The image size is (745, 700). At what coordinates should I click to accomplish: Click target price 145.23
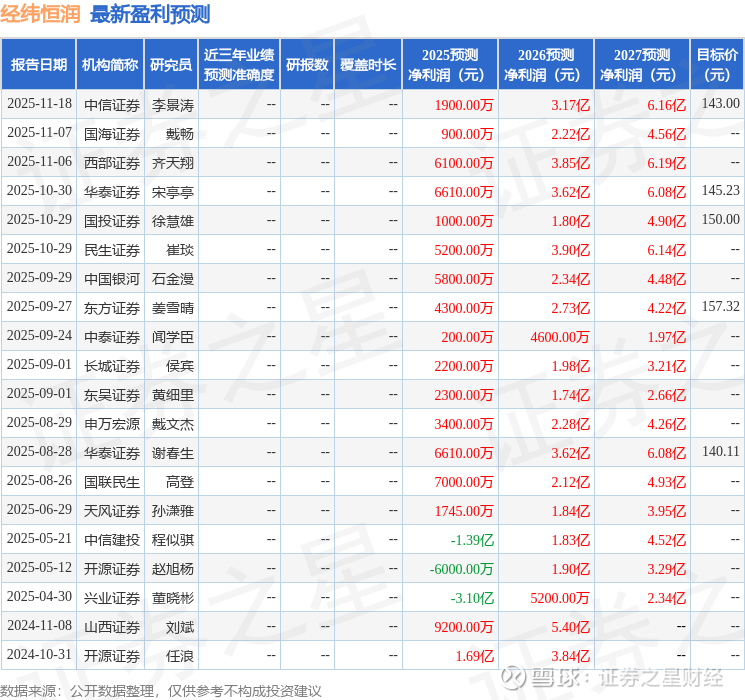click(x=721, y=190)
